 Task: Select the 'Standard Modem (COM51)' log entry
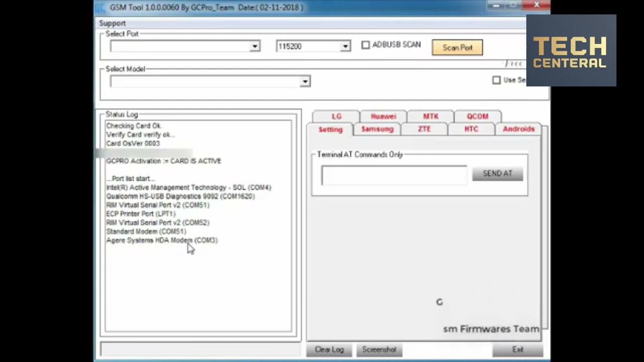(x=146, y=231)
